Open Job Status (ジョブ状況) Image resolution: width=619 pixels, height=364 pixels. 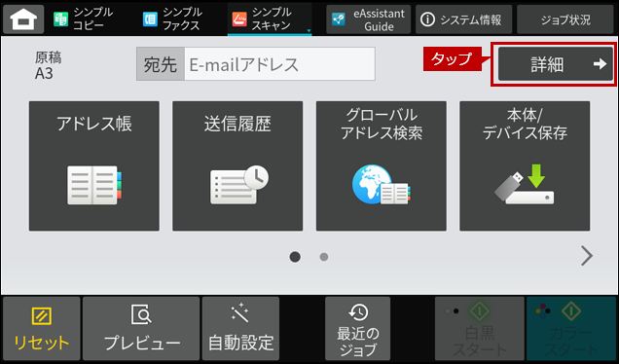click(x=565, y=19)
